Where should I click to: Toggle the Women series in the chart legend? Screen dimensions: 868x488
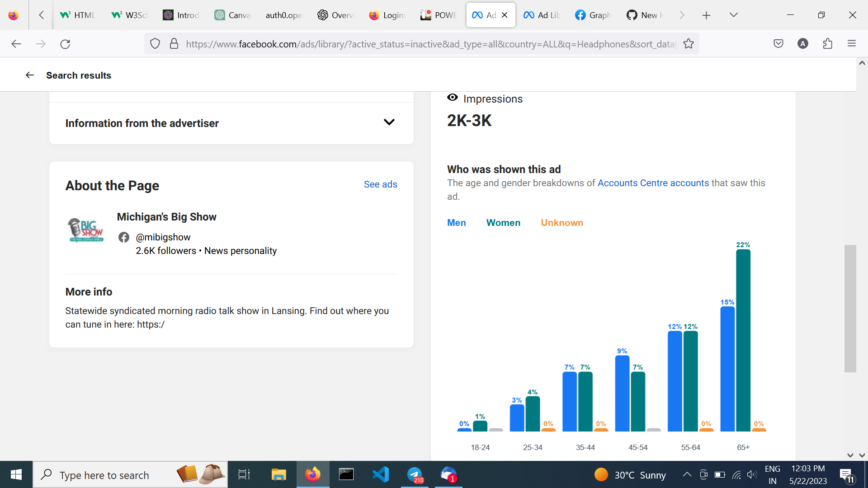pos(503,222)
